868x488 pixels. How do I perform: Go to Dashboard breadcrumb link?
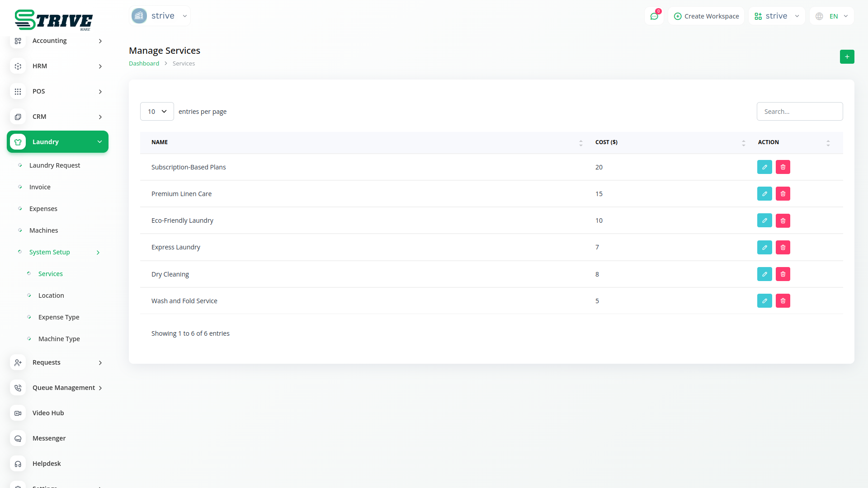(x=144, y=64)
